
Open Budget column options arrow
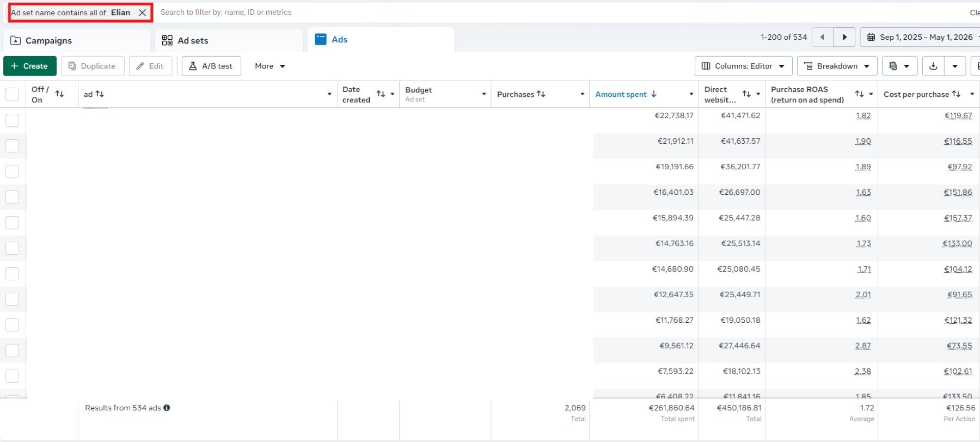point(484,94)
